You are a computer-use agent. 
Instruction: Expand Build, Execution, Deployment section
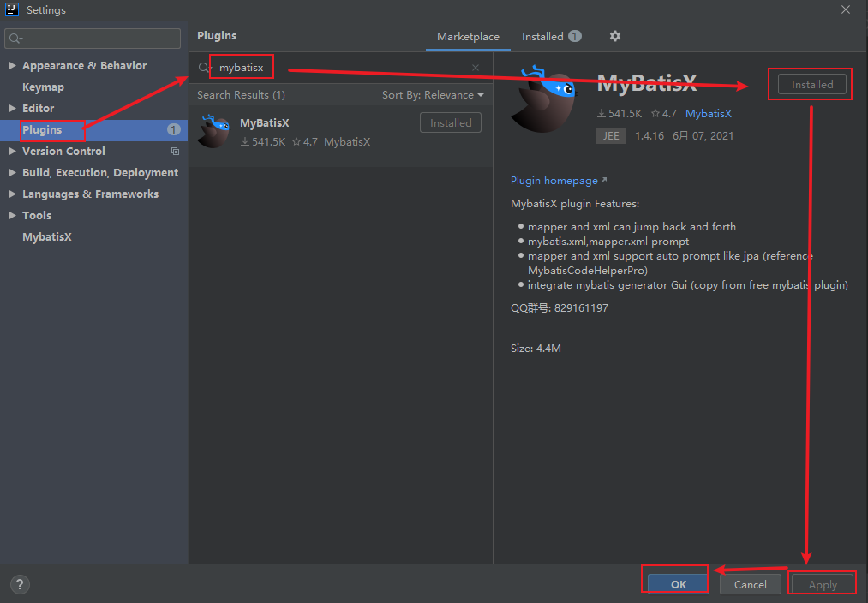tap(12, 173)
